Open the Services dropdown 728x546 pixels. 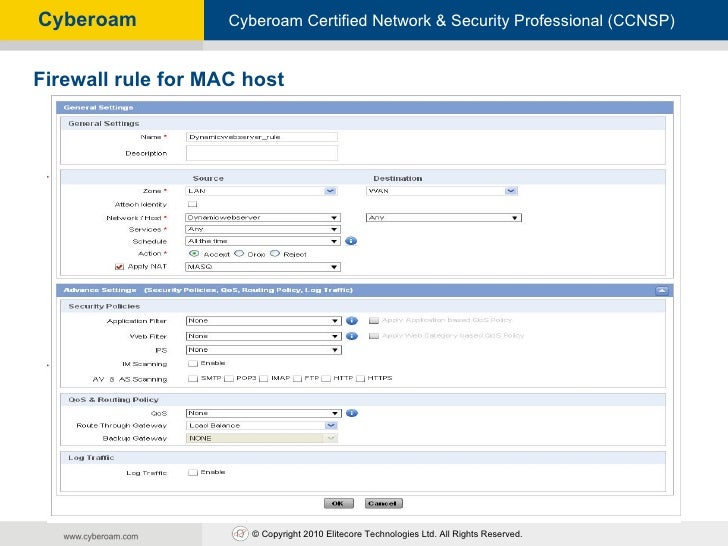point(263,229)
